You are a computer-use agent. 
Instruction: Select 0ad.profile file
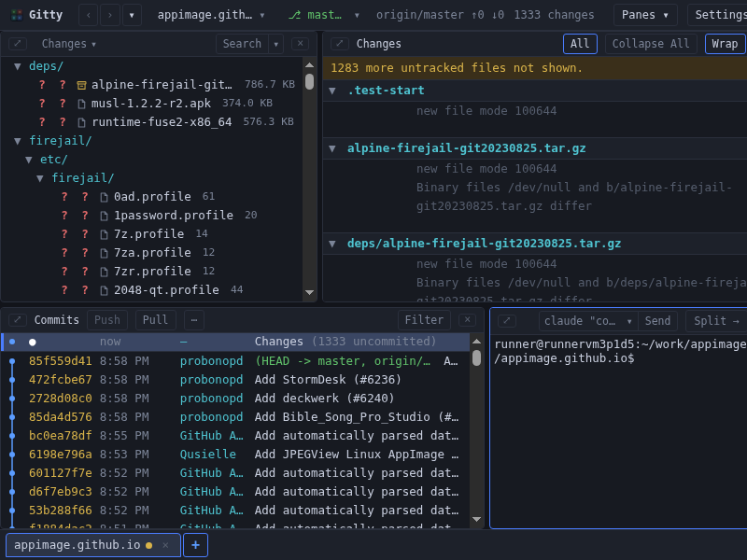click(152, 197)
